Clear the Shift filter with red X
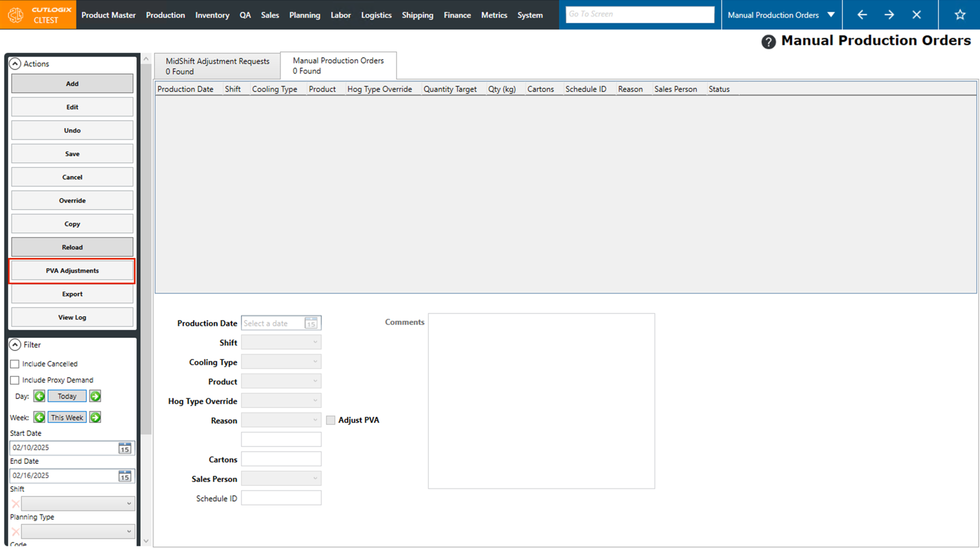Viewport: 980px width, 549px height. (16, 504)
